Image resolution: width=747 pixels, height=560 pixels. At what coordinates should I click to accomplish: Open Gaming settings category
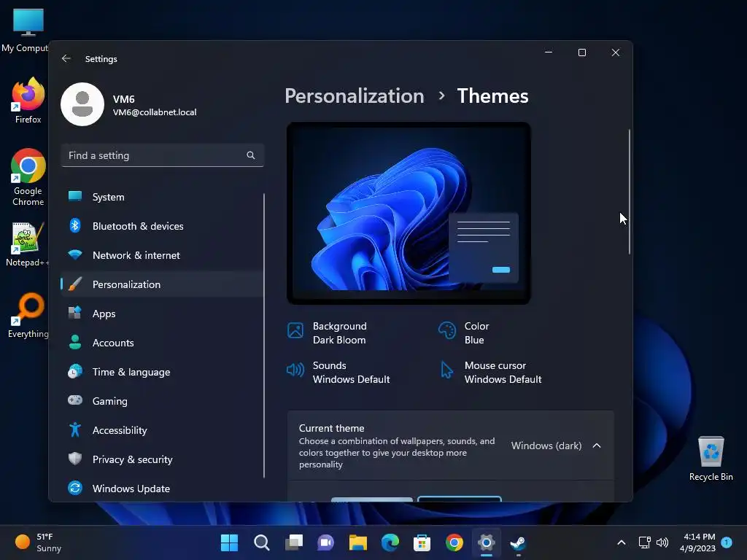pos(162,400)
